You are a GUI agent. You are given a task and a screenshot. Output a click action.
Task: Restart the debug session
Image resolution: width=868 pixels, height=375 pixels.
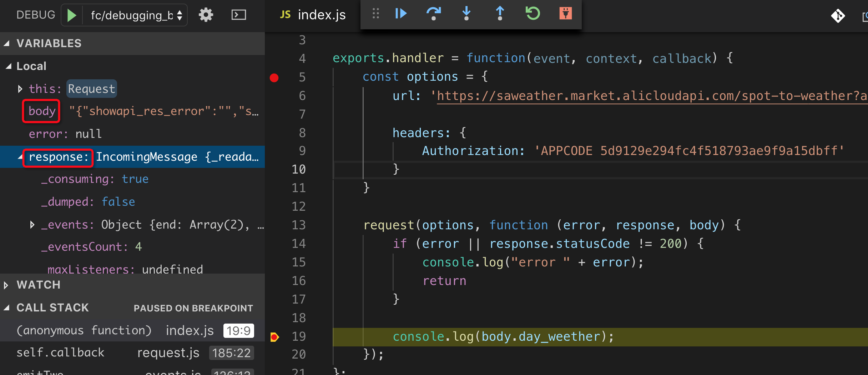(533, 14)
